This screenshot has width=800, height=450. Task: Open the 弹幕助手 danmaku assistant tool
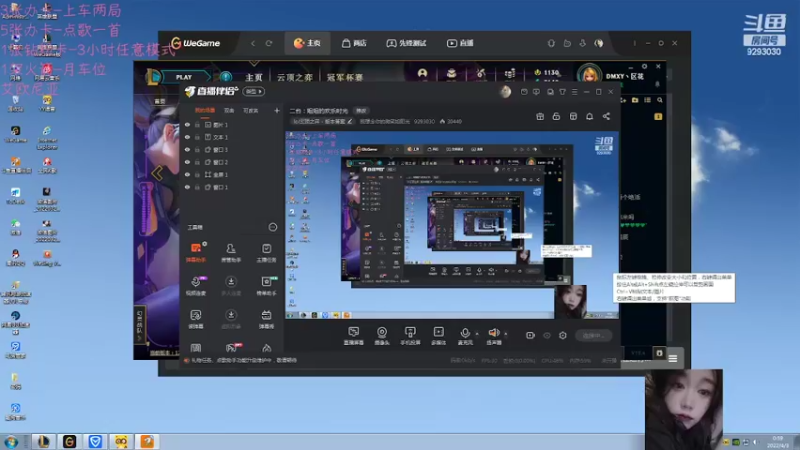click(x=196, y=253)
